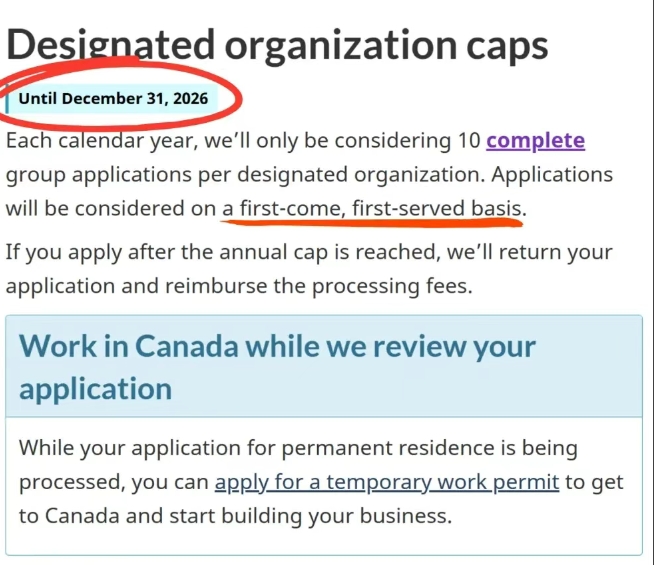This screenshot has height=565, width=654.
Task: Click the underlined "first-come, first-served basis" phrase
Action: (x=372, y=208)
